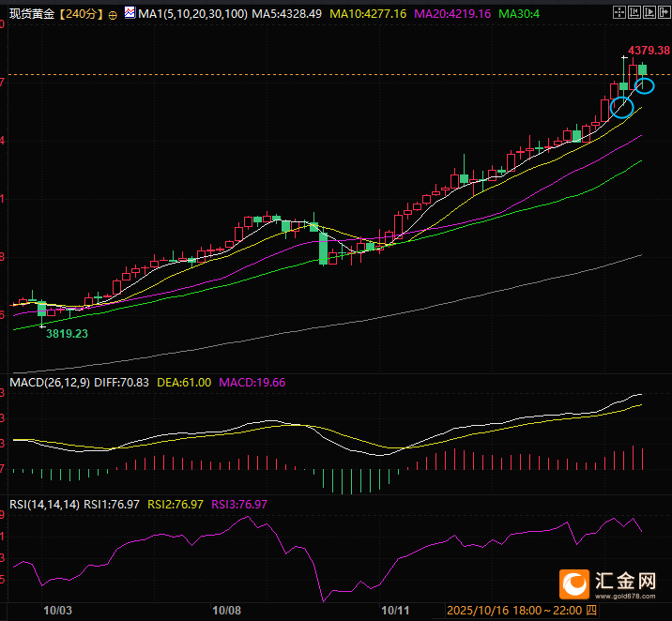Click the 2025/10/16 18:00~22:00 time label
This screenshot has height=621, width=672.
[514, 610]
